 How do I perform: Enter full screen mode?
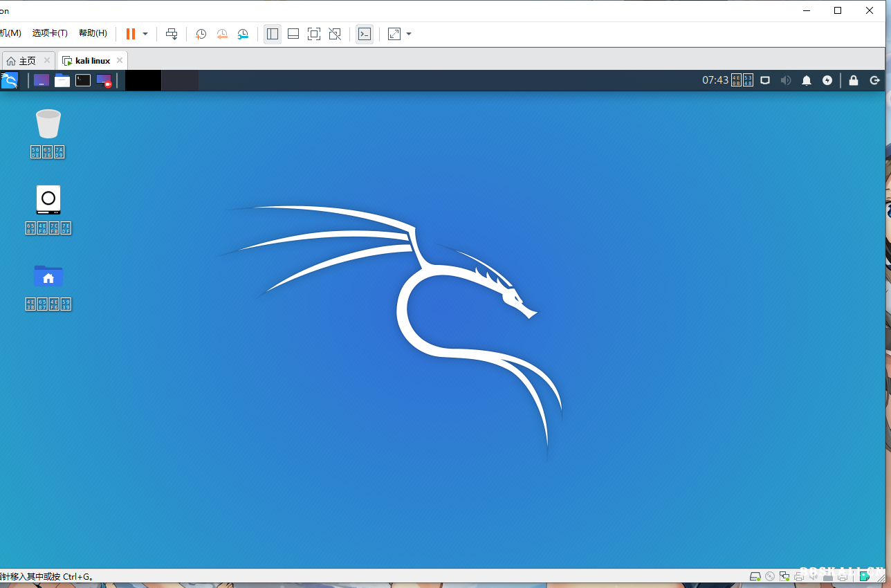point(314,34)
